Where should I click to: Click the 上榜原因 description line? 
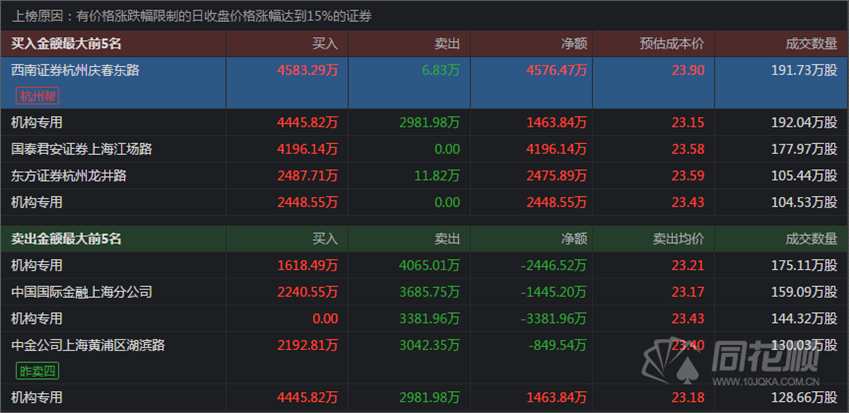point(192,16)
